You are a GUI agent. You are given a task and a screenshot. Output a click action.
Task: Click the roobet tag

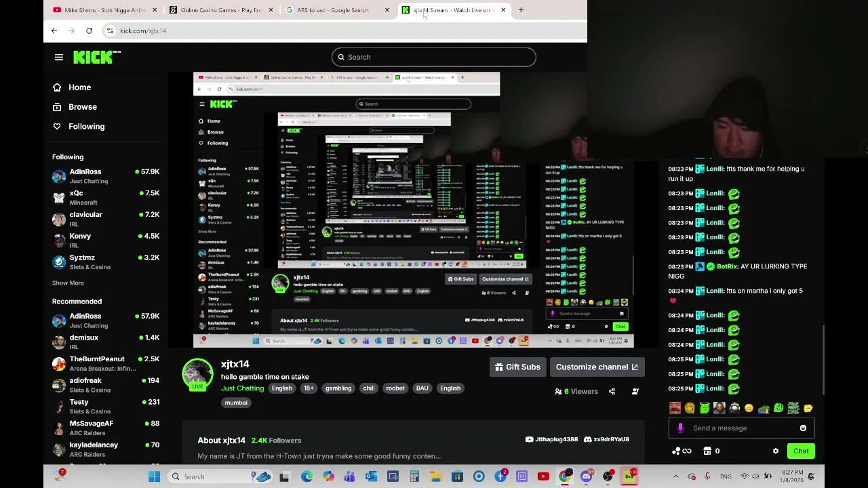pyautogui.click(x=395, y=388)
